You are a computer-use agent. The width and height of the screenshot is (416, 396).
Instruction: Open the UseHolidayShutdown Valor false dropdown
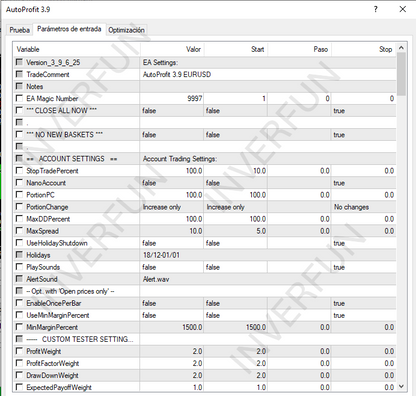(x=172, y=243)
